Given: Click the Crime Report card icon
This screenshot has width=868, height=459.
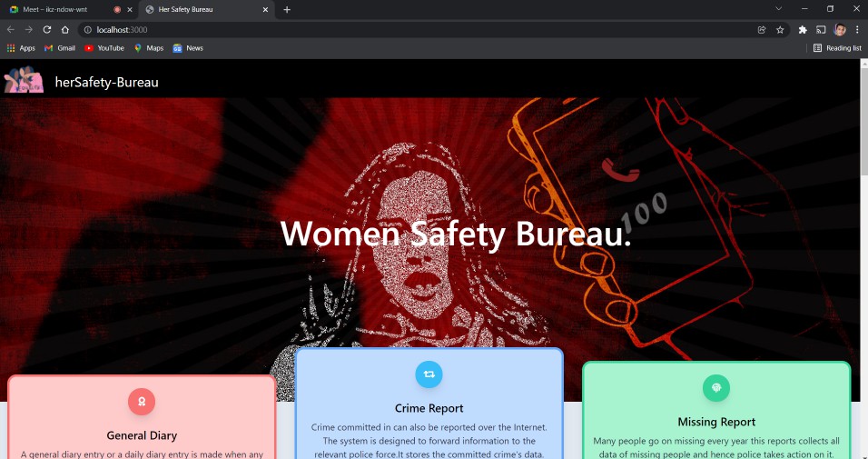Looking at the screenshot, I should coord(429,374).
